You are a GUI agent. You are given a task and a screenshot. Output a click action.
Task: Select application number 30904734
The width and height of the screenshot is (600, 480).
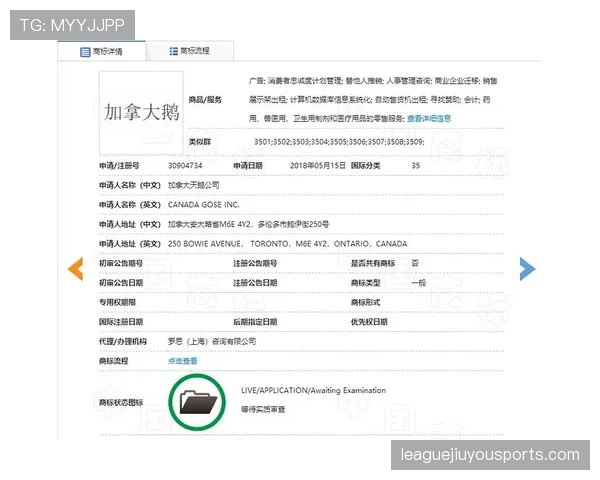(185, 166)
